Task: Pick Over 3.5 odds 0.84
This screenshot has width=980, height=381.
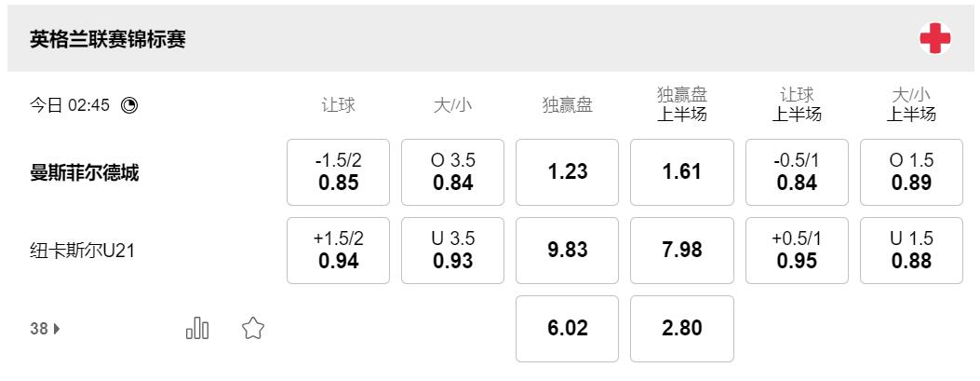Action: click(x=452, y=172)
